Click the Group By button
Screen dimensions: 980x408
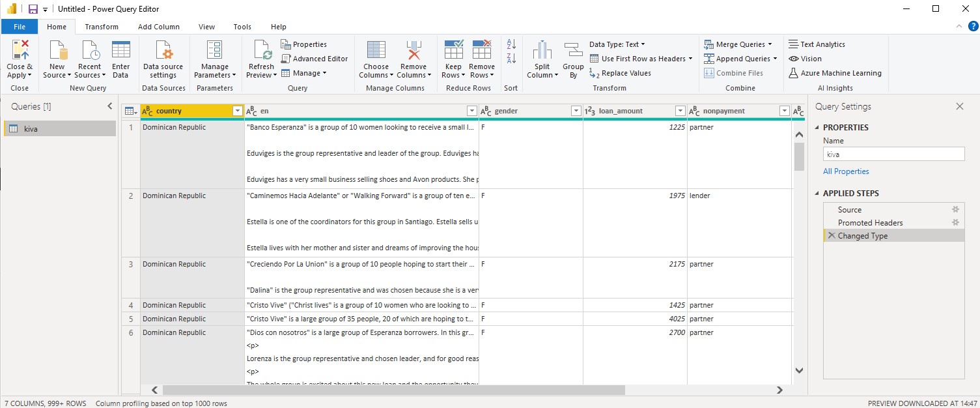click(x=573, y=59)
